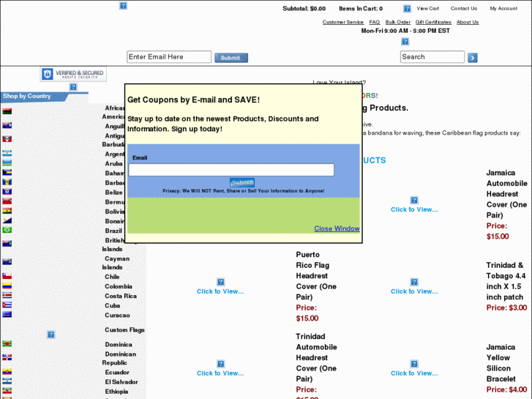Click the Puerto Rico Headrest Cover image placeholder

pos(220,282)
